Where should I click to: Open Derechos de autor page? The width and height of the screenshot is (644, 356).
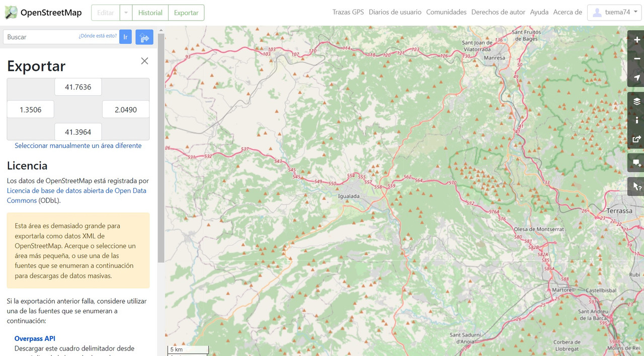498,12
